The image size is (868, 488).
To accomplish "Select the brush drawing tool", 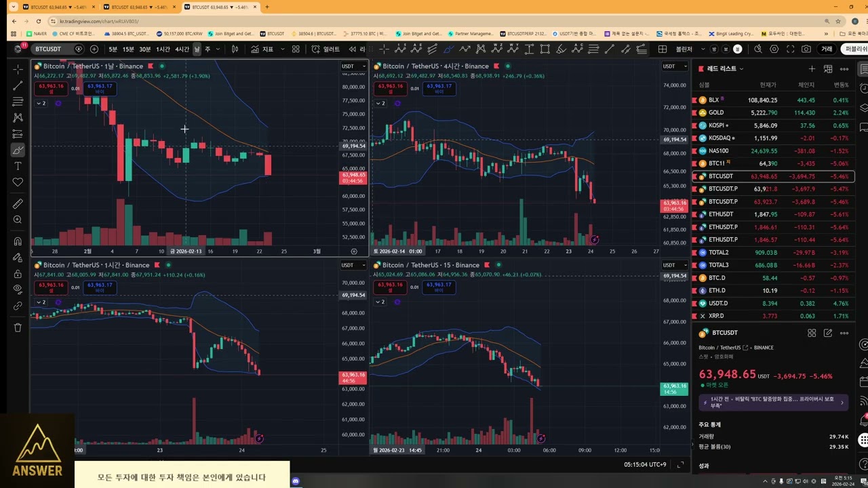I will click(18, 150).
